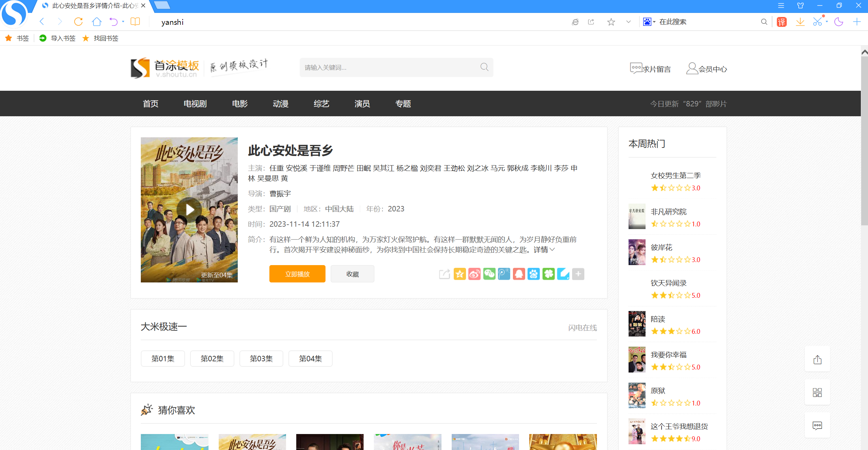Screen dimensions: 868x450
Task: Open the translate icon in browser toolbar
Action: [782, 22]
